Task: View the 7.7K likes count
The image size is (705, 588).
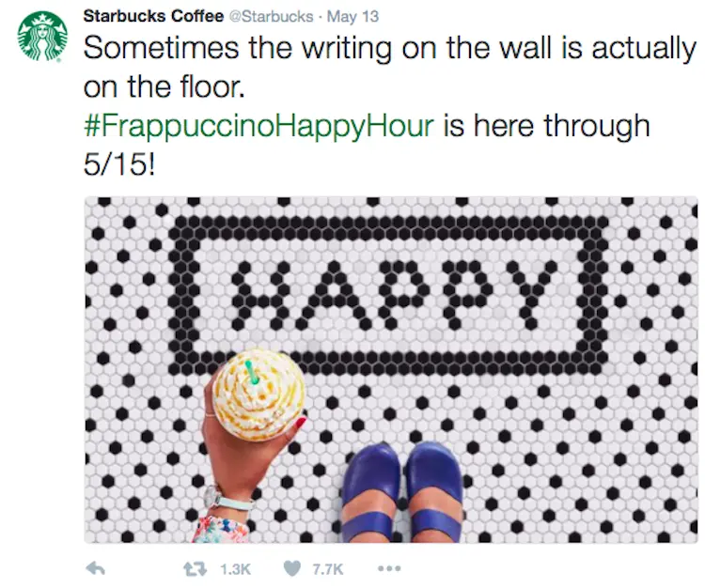Action: (x=328, y=569)
